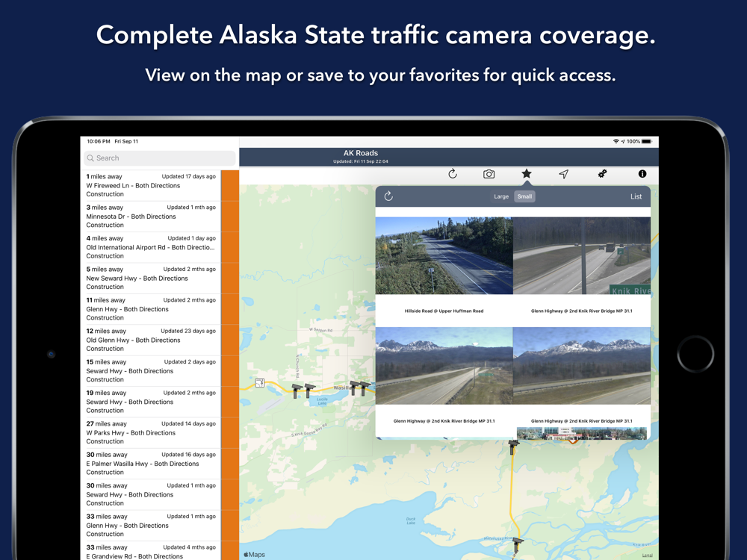Tap the search magnifier icon
Image resolution: width=747 pixels, height=560 pixels.
[90, 158]
